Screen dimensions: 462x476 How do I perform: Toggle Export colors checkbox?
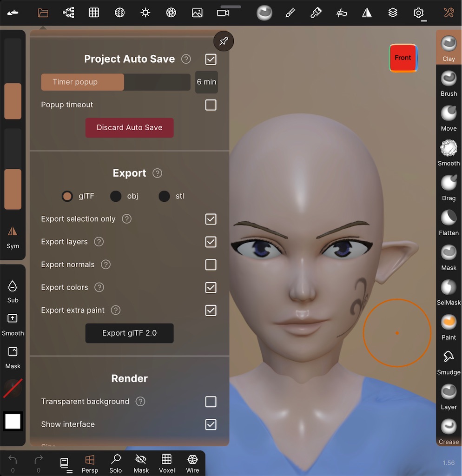(x=211, y=287)
